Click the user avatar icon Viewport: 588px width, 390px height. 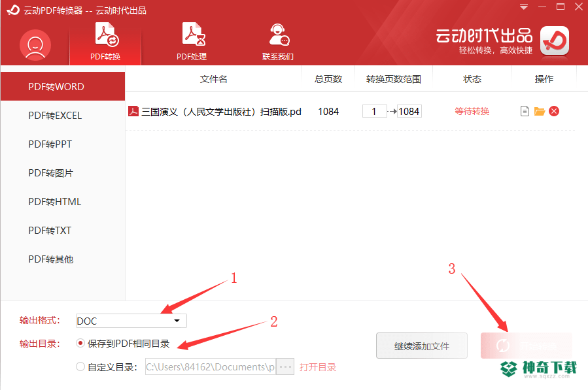[35, 45]
